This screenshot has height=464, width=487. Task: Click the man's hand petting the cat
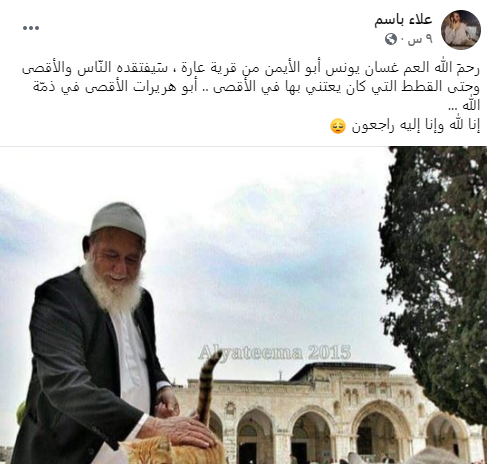click(x=182, y=431)
